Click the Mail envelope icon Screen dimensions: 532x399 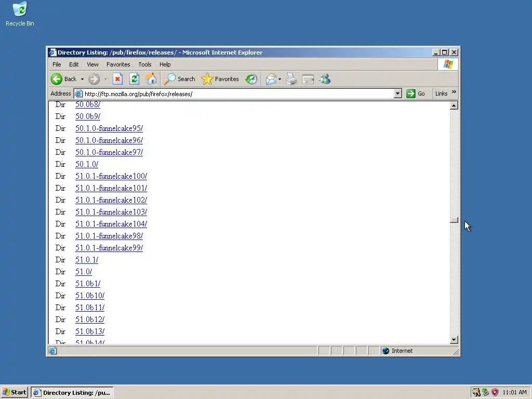(271, 79)
